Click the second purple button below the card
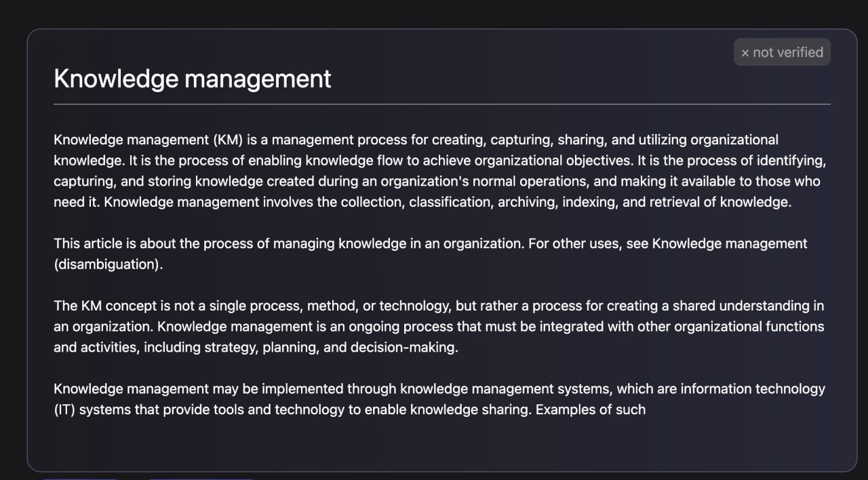 tap(201, 477)
